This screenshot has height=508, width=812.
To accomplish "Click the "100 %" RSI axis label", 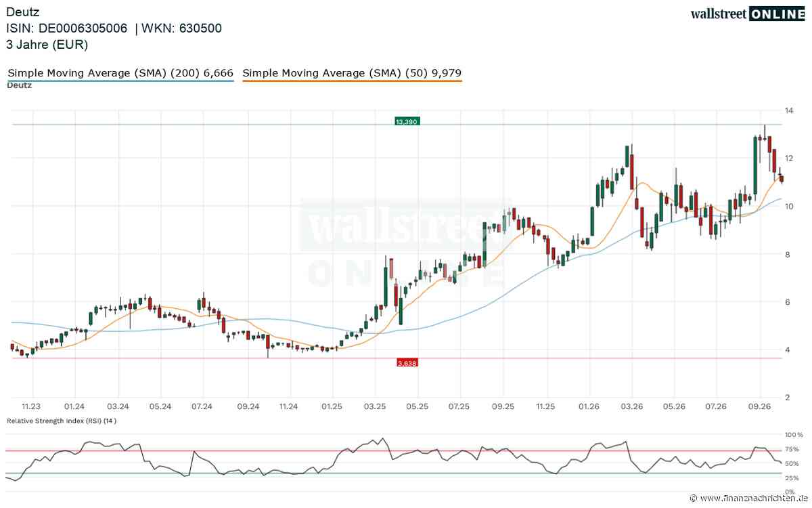I will point(794,434).
